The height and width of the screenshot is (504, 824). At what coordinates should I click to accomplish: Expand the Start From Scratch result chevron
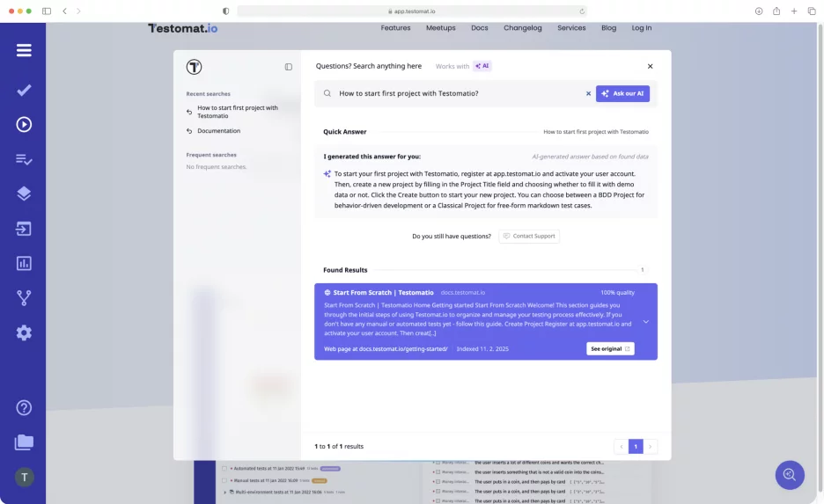click(645, 322)
